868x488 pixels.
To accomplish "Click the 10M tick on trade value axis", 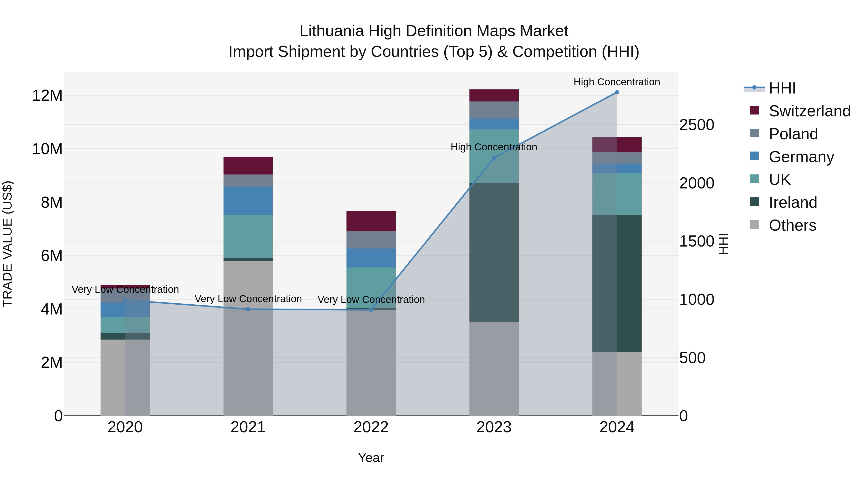I will click(47, 149).
